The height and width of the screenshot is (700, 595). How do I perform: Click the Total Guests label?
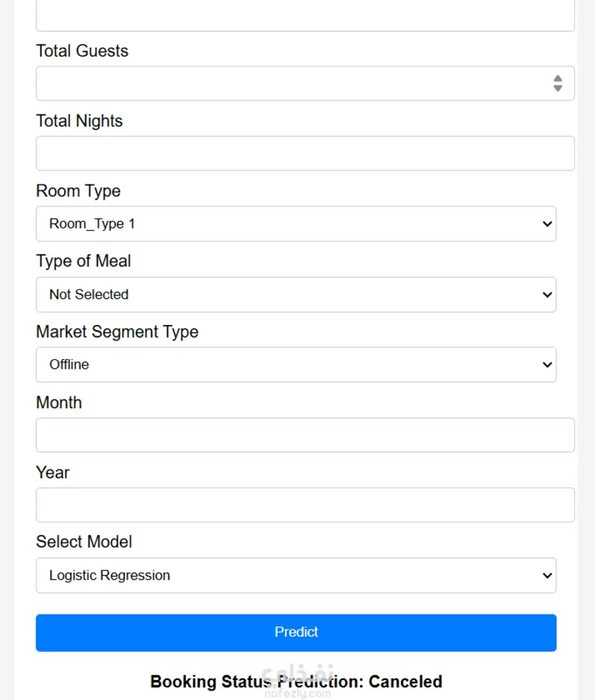coord(82,51)
